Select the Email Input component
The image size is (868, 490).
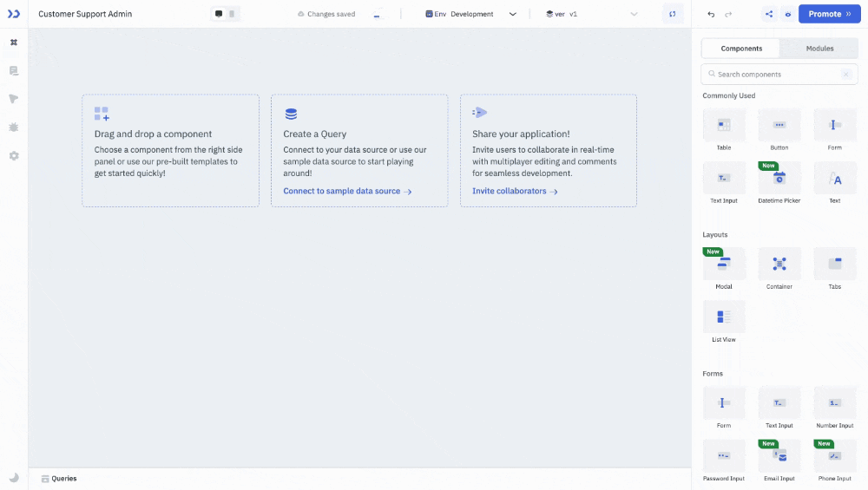[779, 461]
